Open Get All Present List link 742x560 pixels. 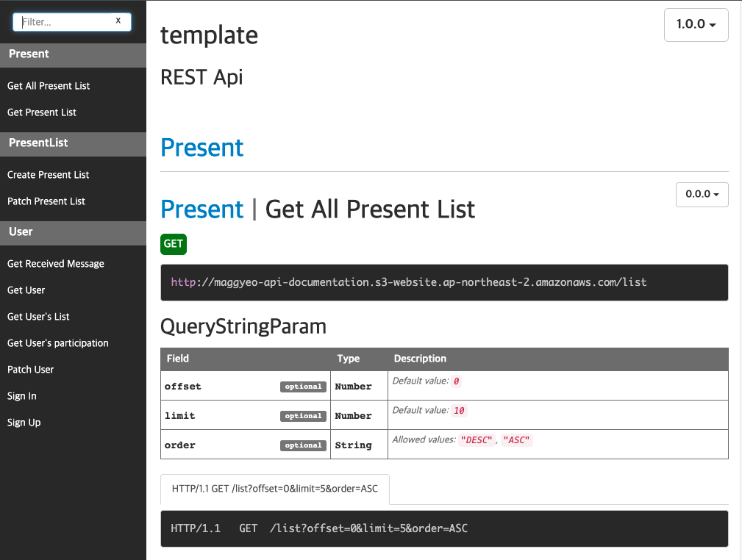[49, 86]
